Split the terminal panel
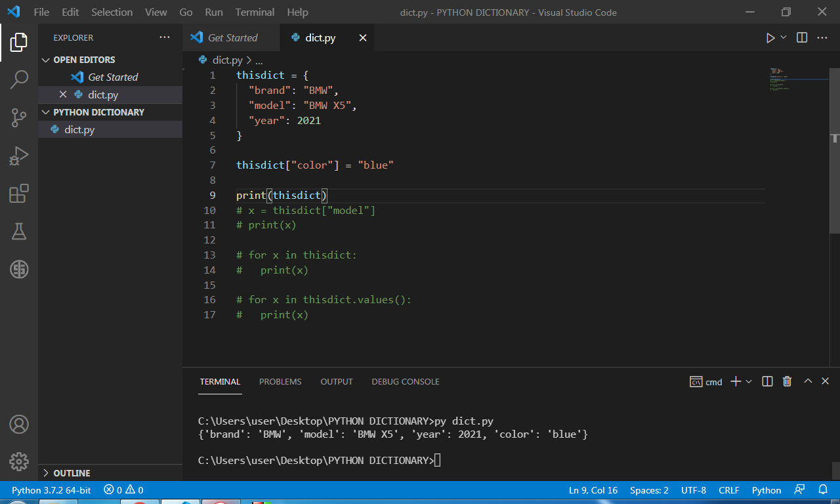Viewport: 840px width, 504px height. tap(767, 381)
